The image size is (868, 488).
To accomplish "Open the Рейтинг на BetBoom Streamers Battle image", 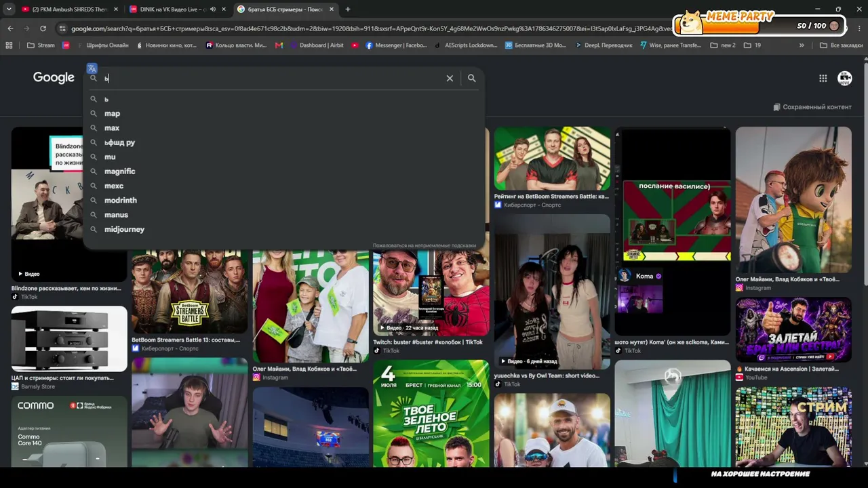I will [x=552, y=159].
